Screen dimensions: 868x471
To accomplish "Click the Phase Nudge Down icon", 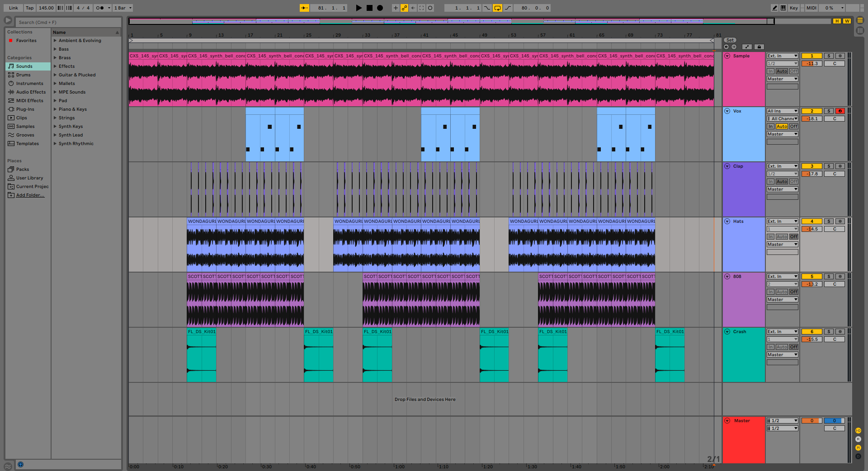I will [x=61, y=8].
